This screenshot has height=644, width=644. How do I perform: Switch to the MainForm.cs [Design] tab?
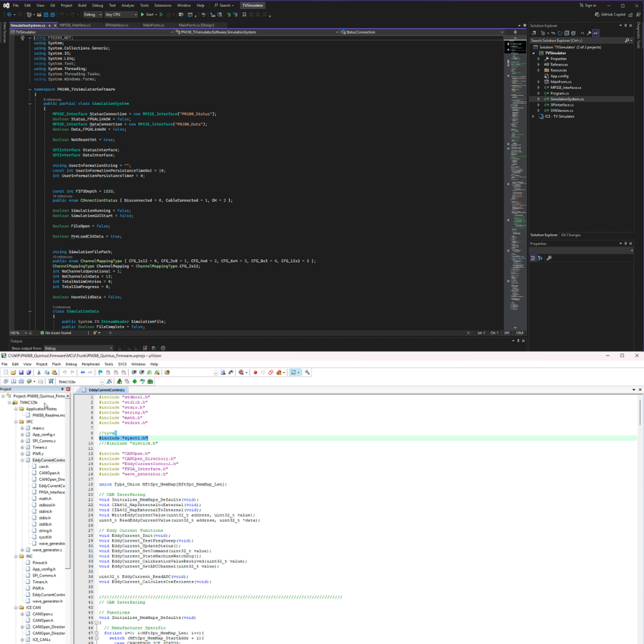point(198,25)
